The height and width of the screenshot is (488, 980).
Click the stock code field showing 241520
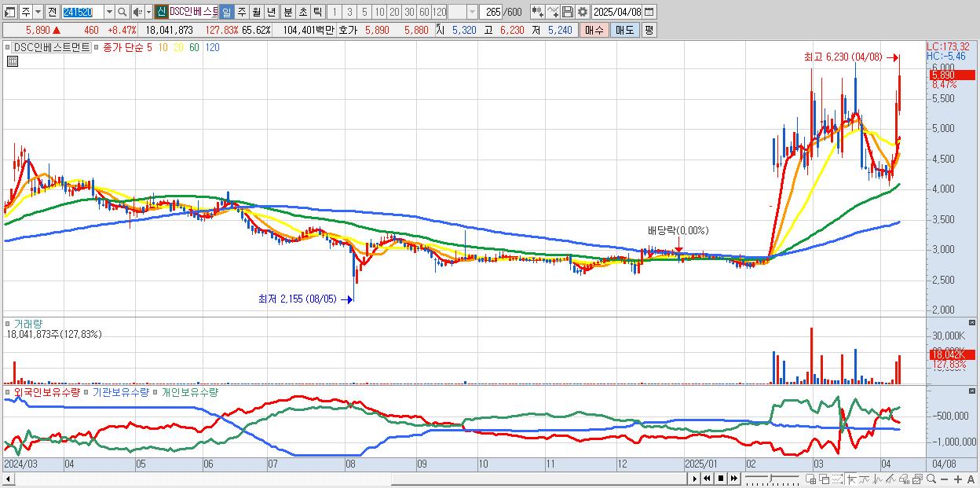coord(83,12)
